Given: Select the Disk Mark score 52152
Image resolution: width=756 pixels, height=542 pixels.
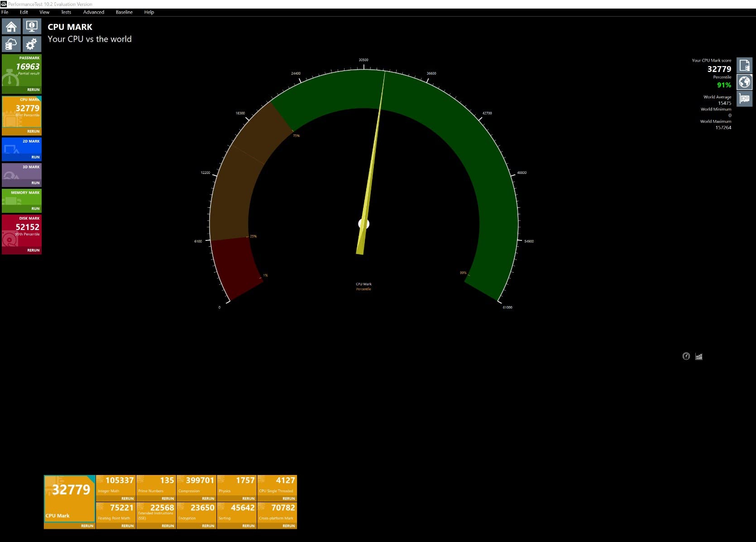Looking at the screenshot, I should coord(28,227).
